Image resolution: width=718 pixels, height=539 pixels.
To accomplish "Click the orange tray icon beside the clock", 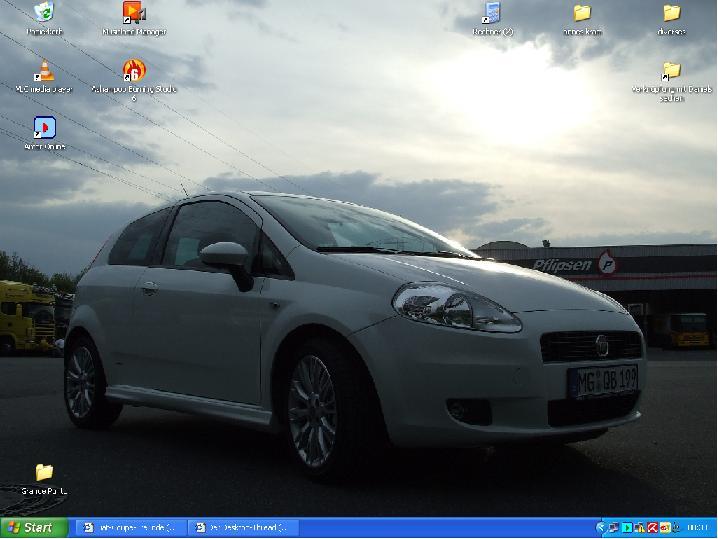I will [665, 528].
